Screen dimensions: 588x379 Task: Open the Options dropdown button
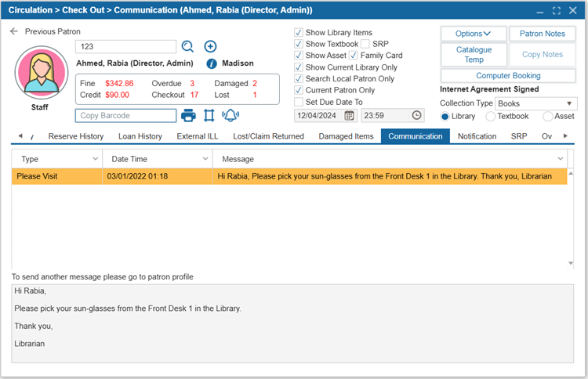pos(473,34)
